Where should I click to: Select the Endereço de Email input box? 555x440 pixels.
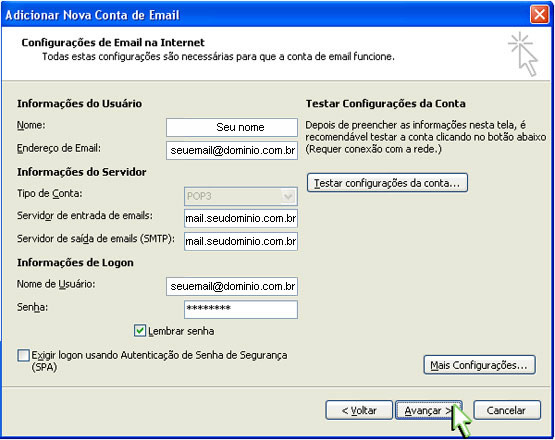pyautogui.click(x=232, y=150)
